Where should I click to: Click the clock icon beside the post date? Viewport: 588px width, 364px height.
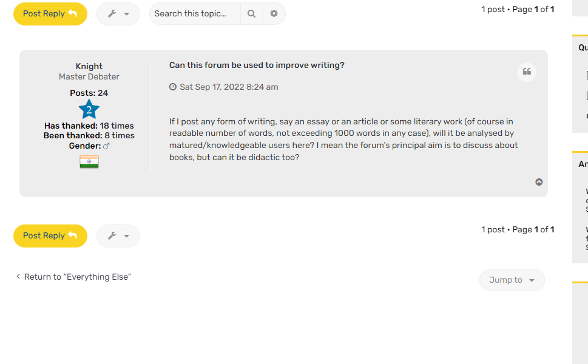[x=173, y=87]
